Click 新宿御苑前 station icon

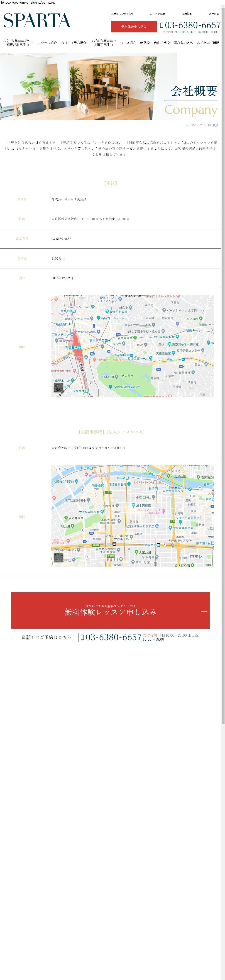tap(131, 355)
